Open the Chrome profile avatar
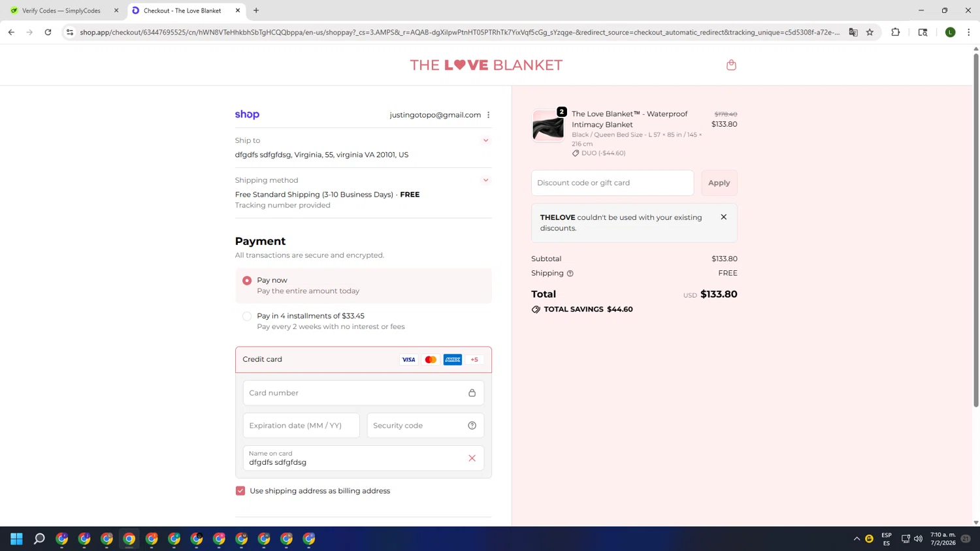 coord(951,32)
